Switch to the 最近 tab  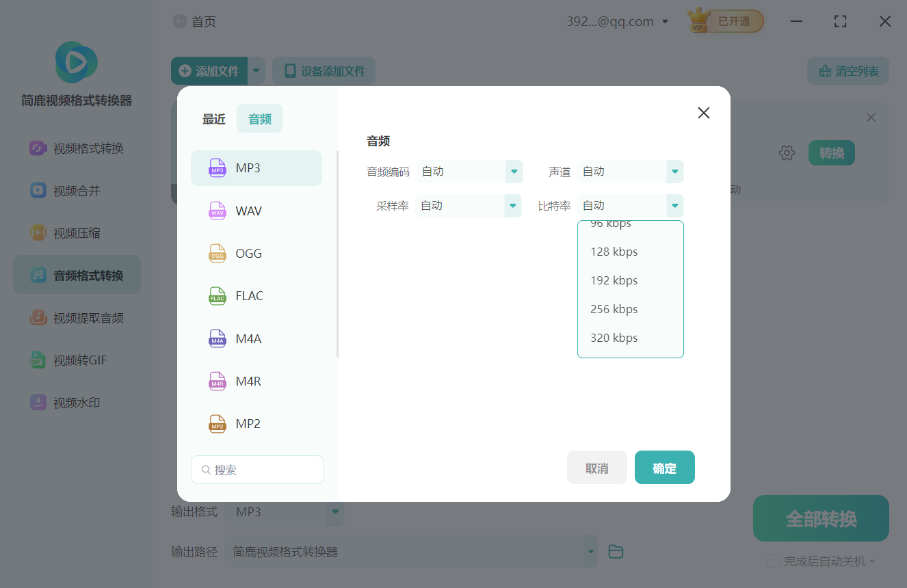coord(213,118)
